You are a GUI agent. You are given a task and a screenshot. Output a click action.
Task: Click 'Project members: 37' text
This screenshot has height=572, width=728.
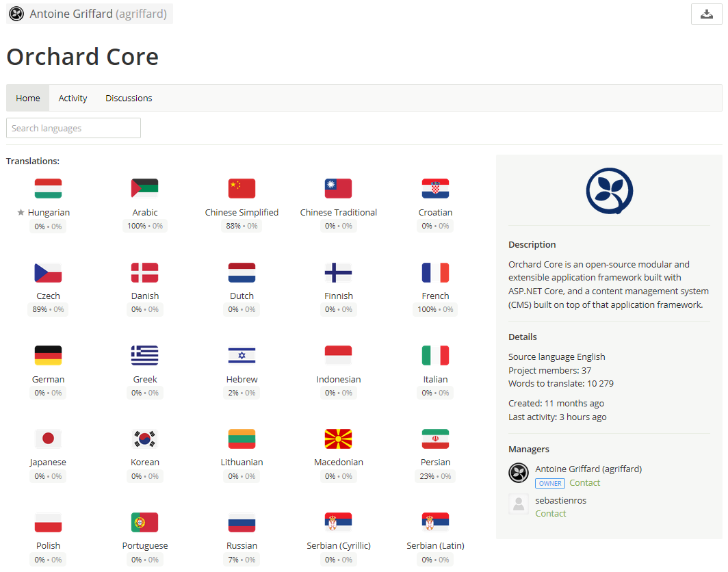coord(549,371)
